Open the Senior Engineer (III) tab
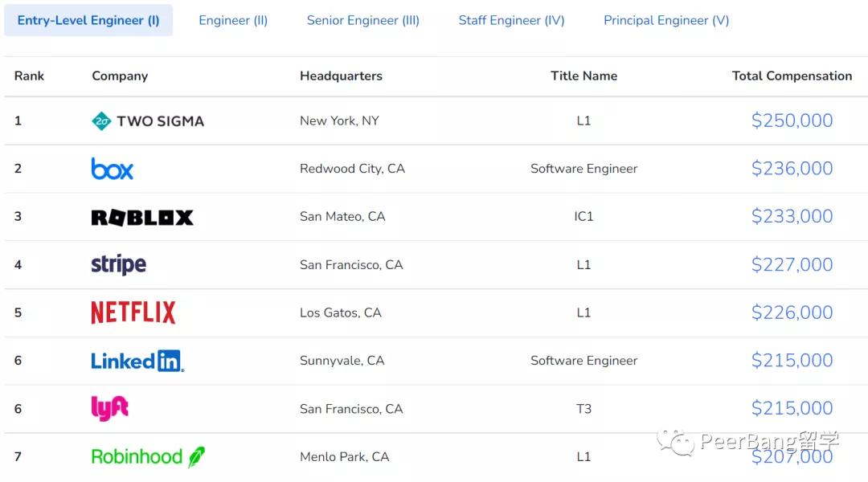 tap(363, 21)
